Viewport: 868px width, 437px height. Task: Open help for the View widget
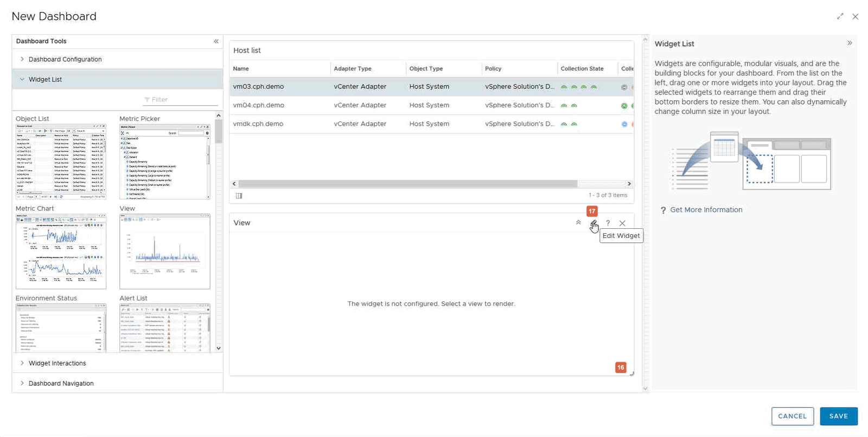[608, 223]
